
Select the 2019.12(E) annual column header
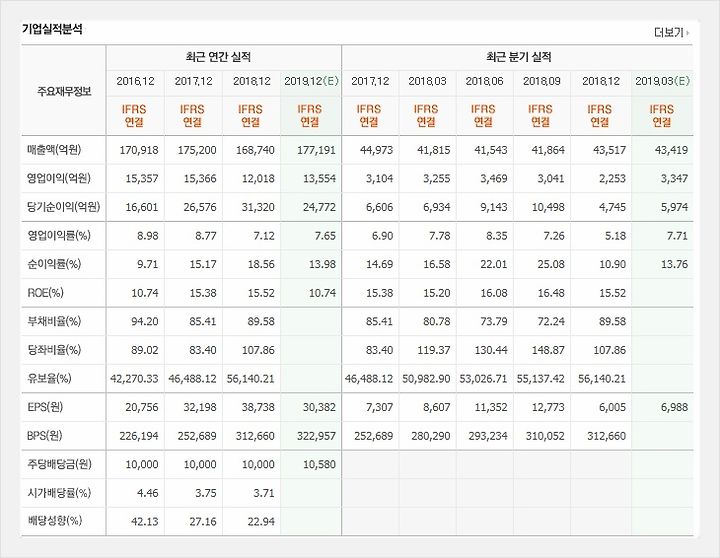coord(311,81)
